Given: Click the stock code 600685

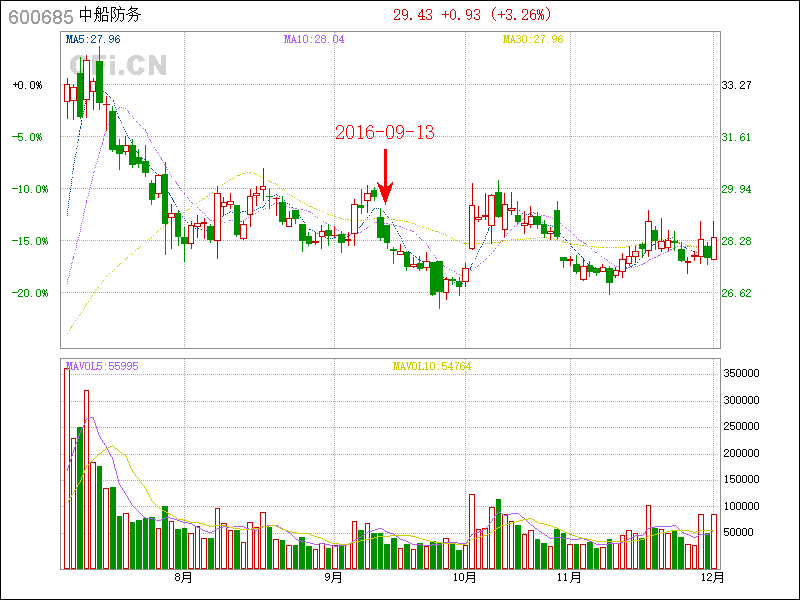Looking at the screenshot, I should pos(38,15).
